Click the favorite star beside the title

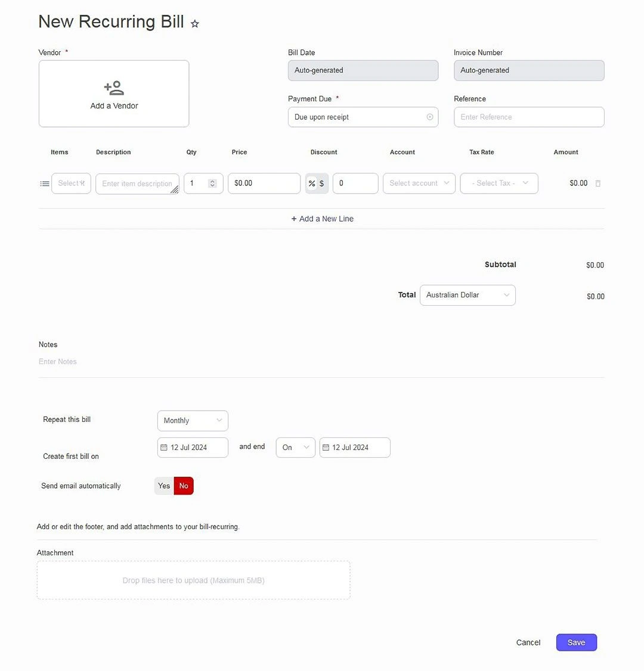tap(195, 24)
